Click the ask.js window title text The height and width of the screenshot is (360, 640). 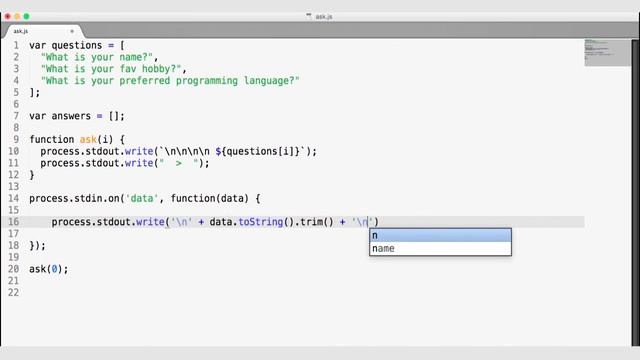(324, 17)
